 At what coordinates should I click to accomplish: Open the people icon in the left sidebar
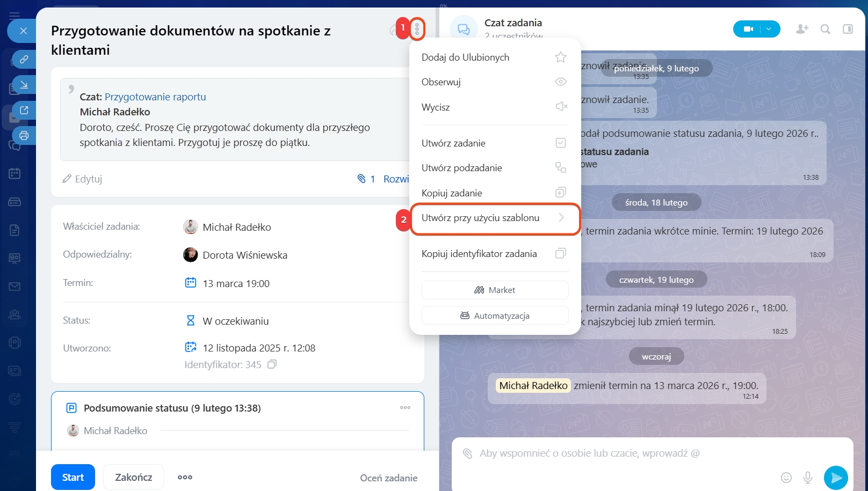pyautogui.click(x=15, y=315)
